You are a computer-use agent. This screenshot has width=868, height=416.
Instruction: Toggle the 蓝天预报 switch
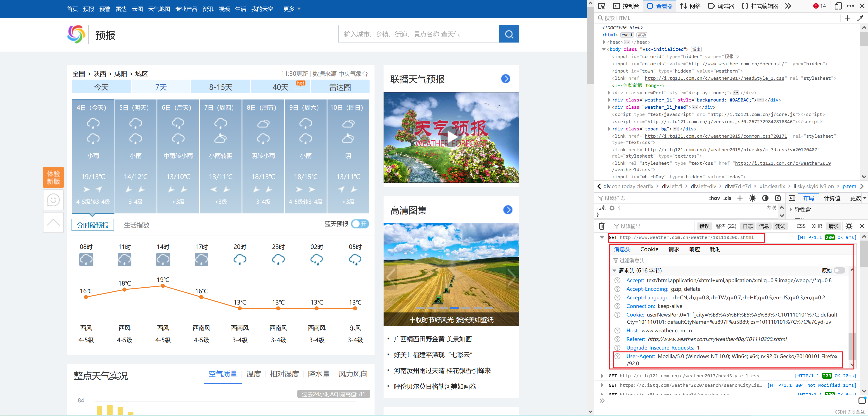(x=360, y=224)
